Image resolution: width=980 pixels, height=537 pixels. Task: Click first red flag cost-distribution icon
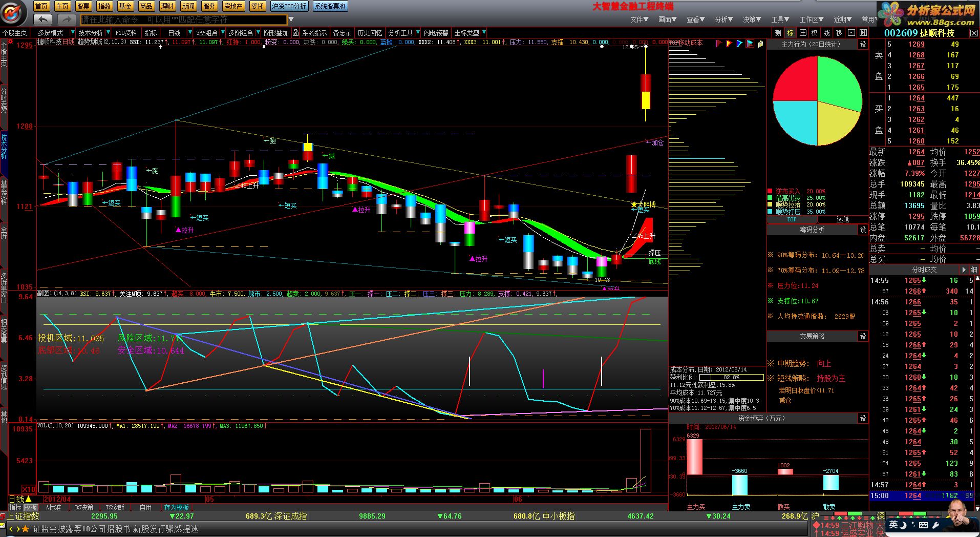click(x=719, y=44)
